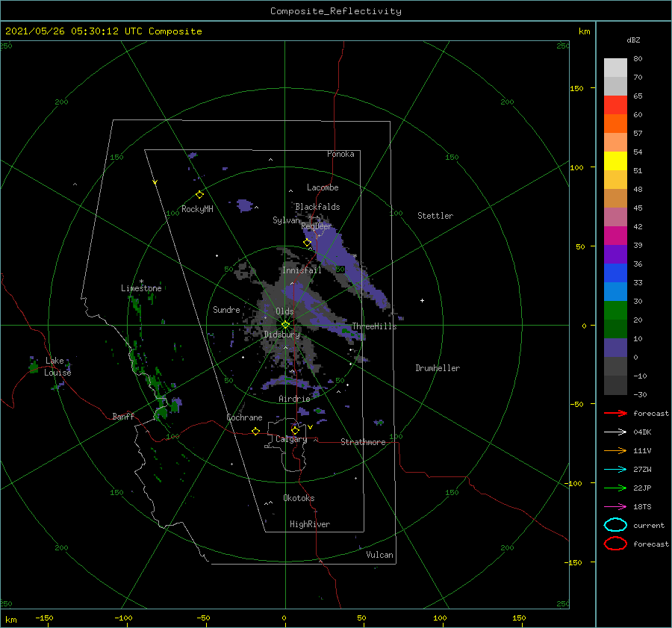Image resolution: width=672 pixels, height=628 pixels.
Task: Click the white 04DK arrow icon
Action: (615, 432)
